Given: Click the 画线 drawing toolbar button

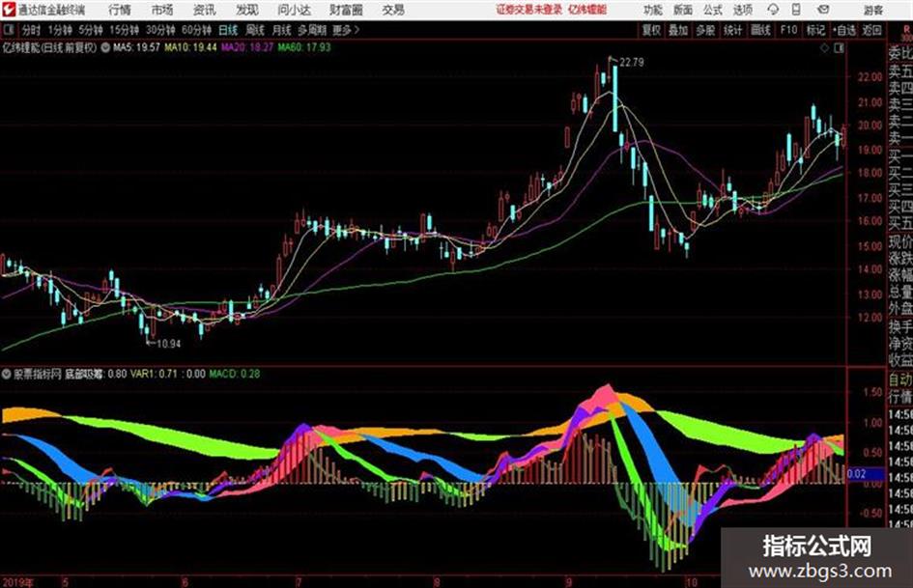Looking at the screenshot, I should point(760,30).
